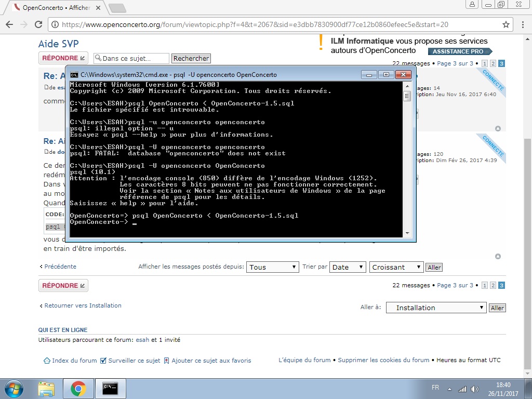Open the 'Tous' messages-since dropdown
The width and height of the screenshot is (532, 399).
[272, 268]
